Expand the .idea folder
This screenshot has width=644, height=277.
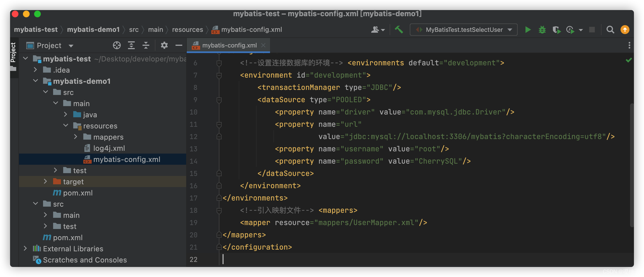click(x=35, y=70)
